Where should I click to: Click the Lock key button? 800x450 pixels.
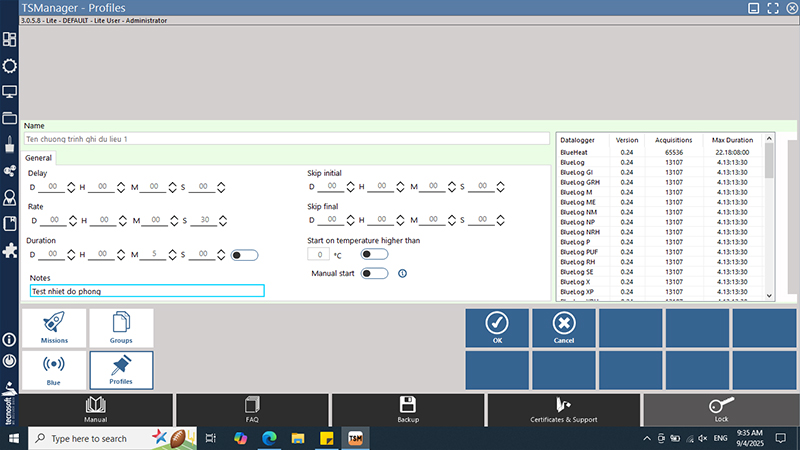point(720,409)
